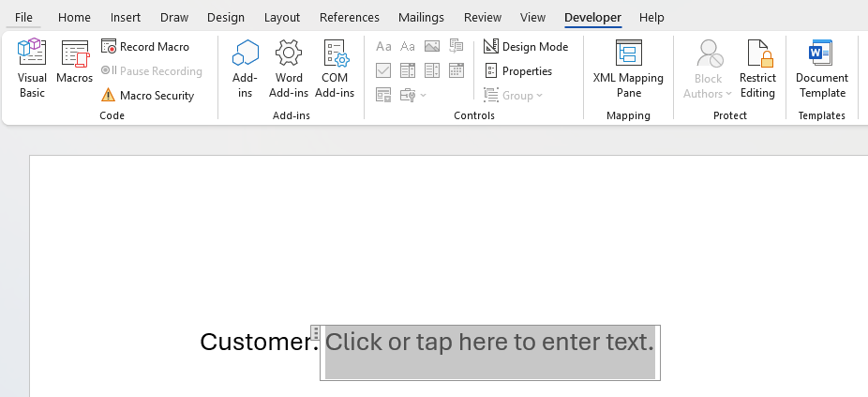Screen dimensions: 868x397
Task: Open Macro Security settings
Action: click(x=148, y=96)
